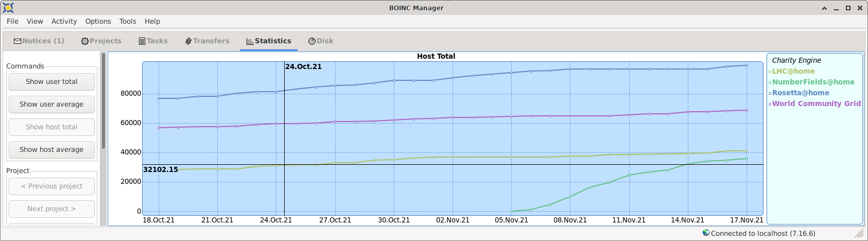Click Next project button

[x=51, y=209]
